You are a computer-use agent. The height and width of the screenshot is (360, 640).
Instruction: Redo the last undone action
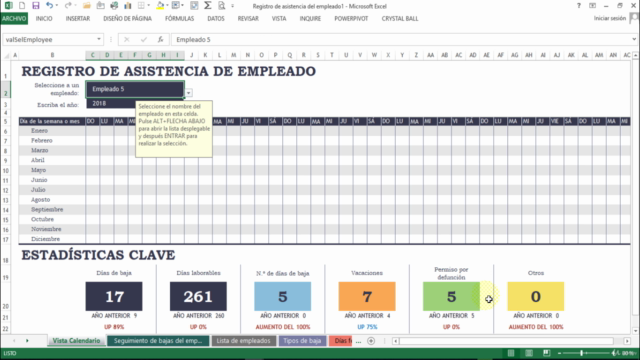point(68,6)
